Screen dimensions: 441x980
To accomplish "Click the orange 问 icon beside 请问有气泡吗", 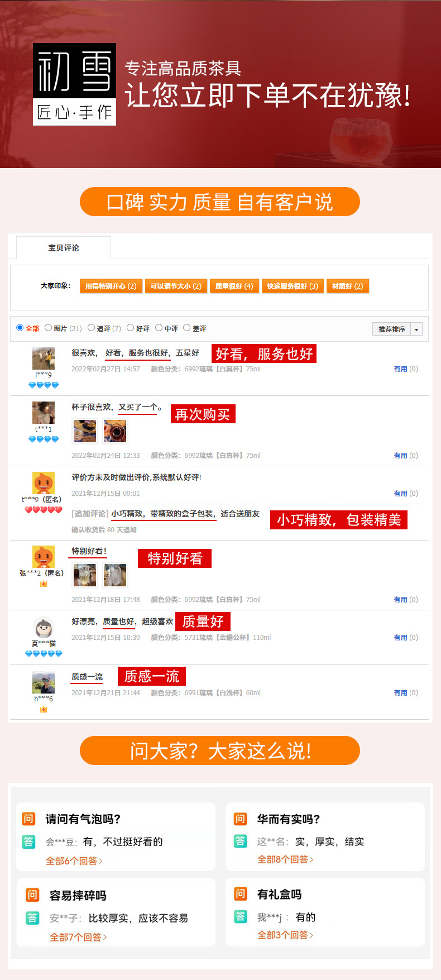I will [x=28, y=819].
